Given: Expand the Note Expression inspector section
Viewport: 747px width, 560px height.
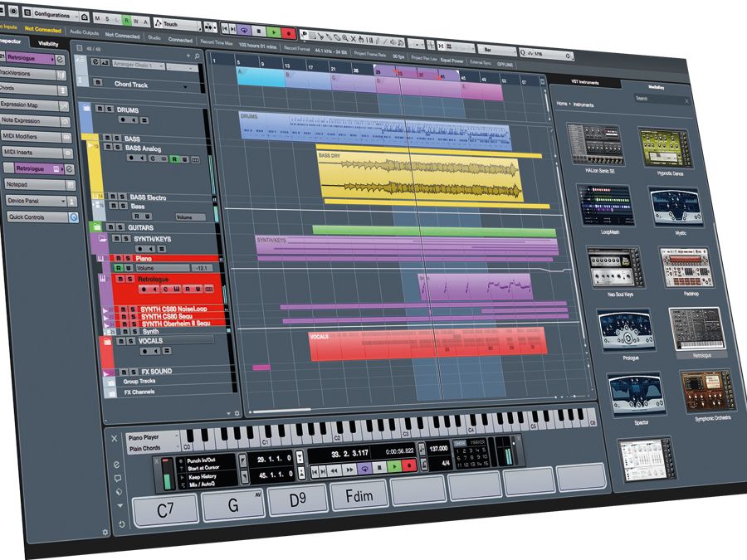Looking at the screenshot, I should click(x=35, y=121).
